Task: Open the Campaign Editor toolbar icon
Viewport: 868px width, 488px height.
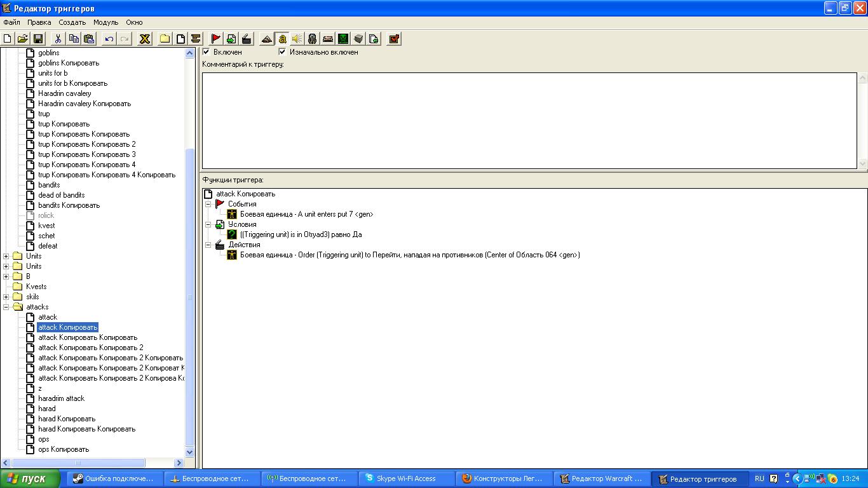Action: [328, 39]
